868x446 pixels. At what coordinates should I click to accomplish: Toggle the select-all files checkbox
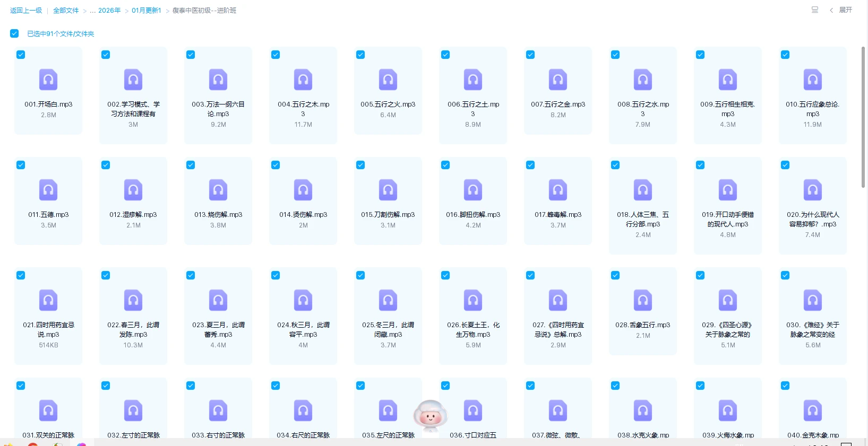point(14,33)
